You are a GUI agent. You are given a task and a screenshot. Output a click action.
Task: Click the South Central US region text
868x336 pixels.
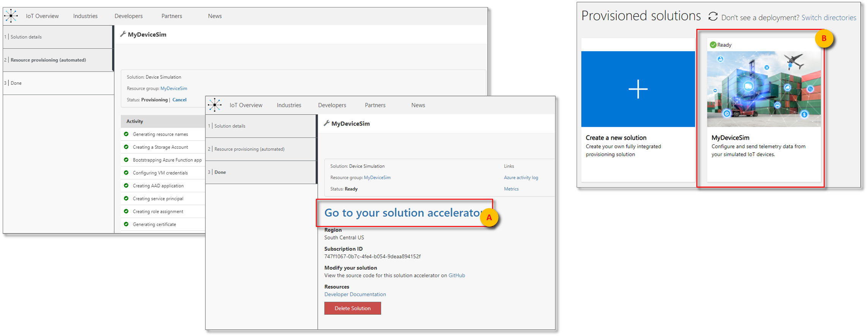coord(344,237)
